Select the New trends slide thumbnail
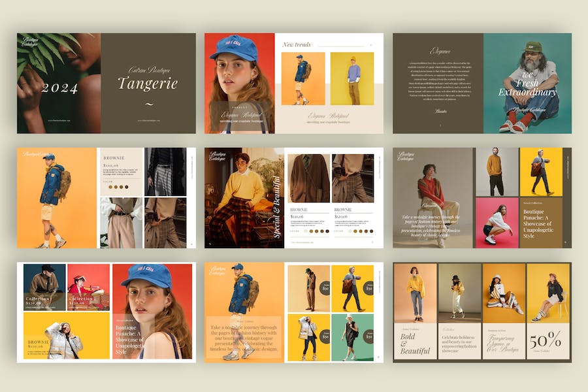 click(293, 83)
